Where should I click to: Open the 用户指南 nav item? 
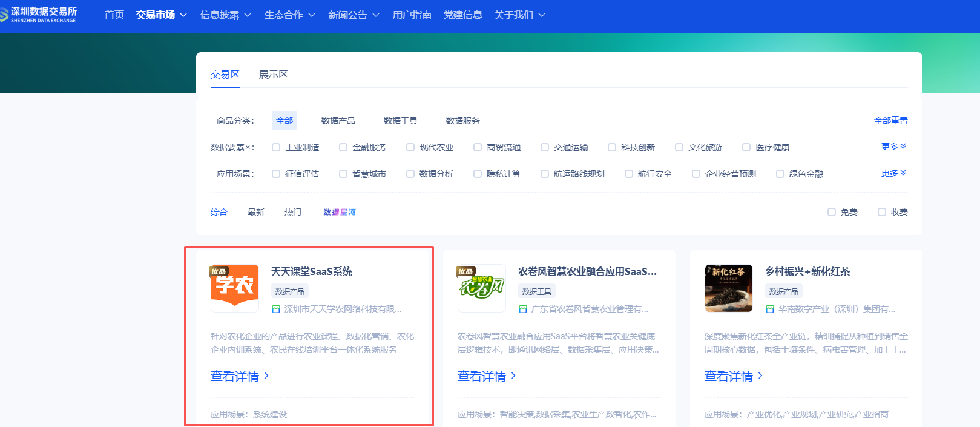tap(412, 15)
